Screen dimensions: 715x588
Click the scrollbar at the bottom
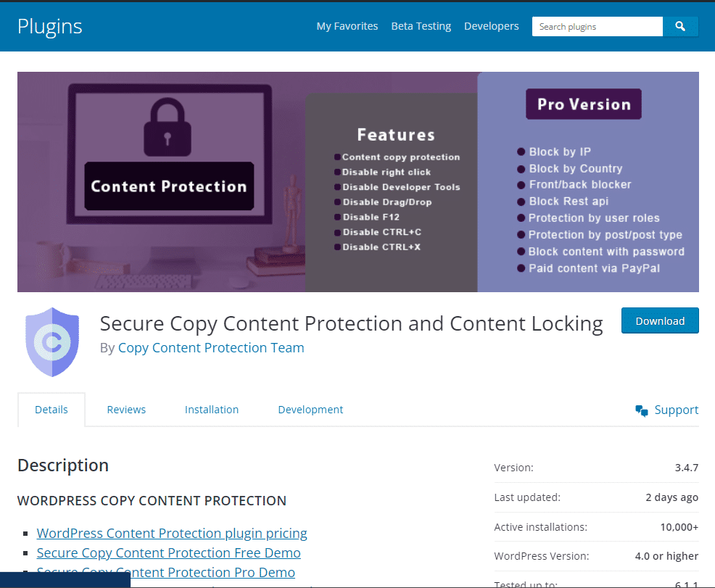coord(65,582)
